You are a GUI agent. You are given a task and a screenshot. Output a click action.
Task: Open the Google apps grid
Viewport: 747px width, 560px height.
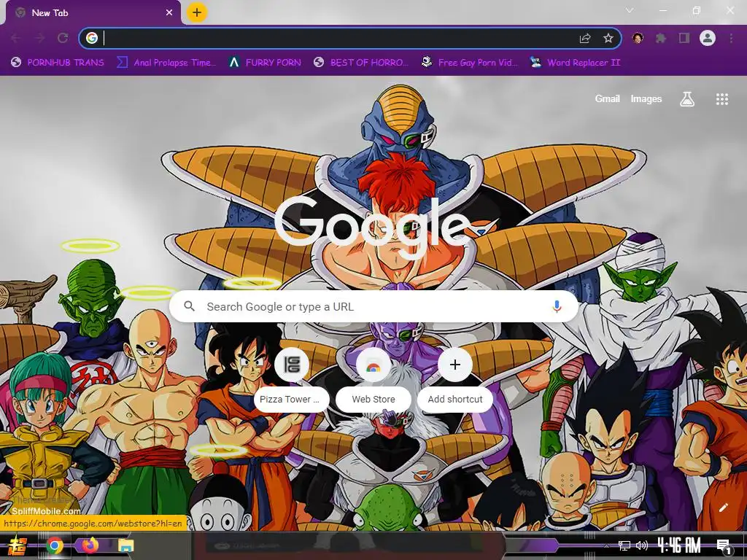[x=721, y=98]
